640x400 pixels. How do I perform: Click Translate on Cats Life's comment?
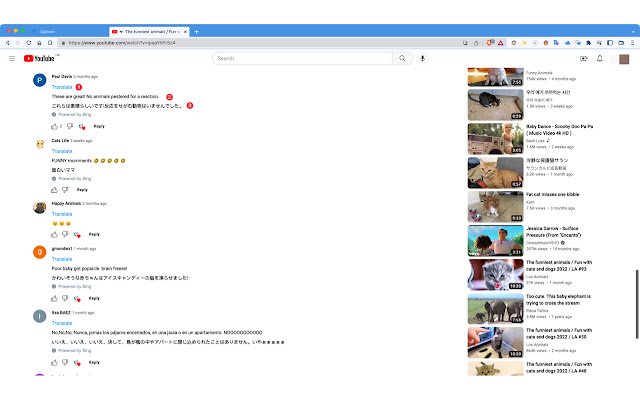(x=62, y=151)
